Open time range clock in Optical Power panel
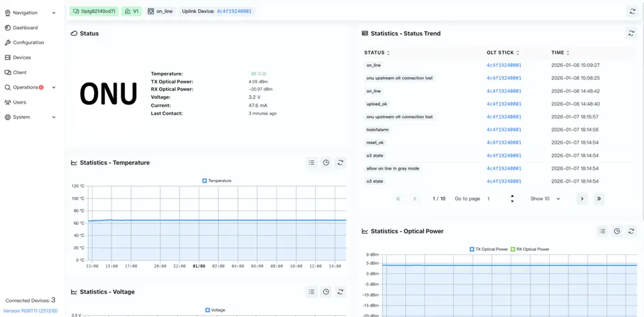Viewport: 644px width, 317px height. (x=617, y=231)
